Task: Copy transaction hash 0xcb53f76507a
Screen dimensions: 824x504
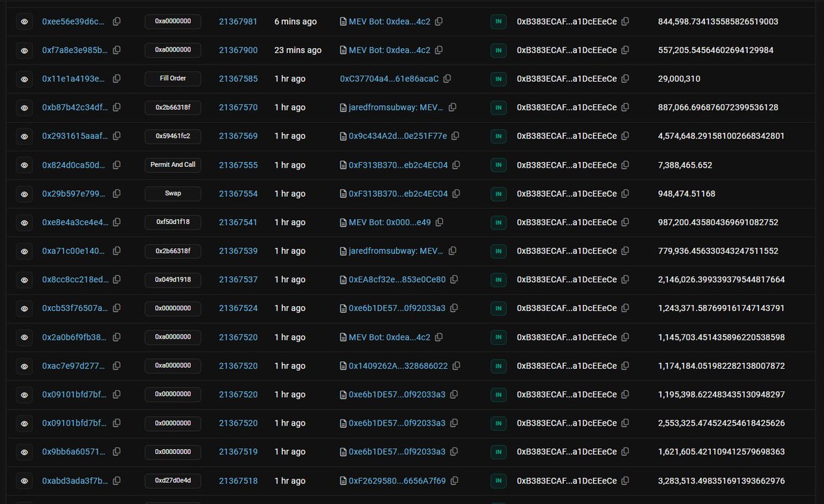Action: pos(117,309)
